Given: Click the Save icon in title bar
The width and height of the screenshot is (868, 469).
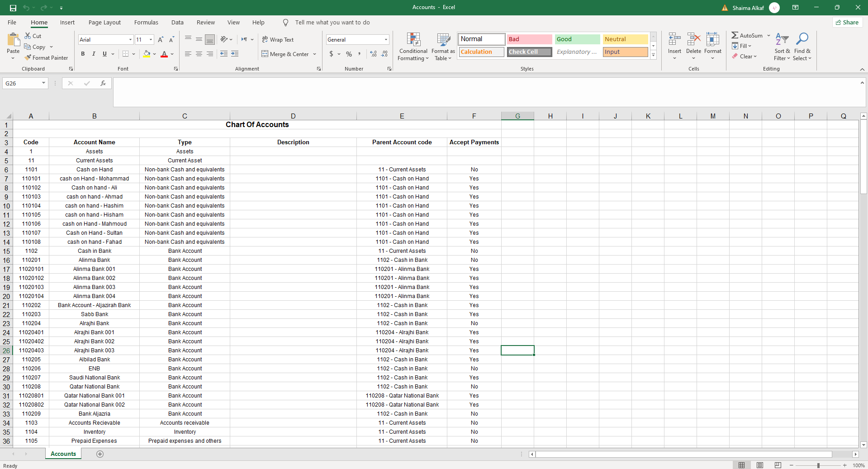Looking at the screenshot, I should 13,8.
